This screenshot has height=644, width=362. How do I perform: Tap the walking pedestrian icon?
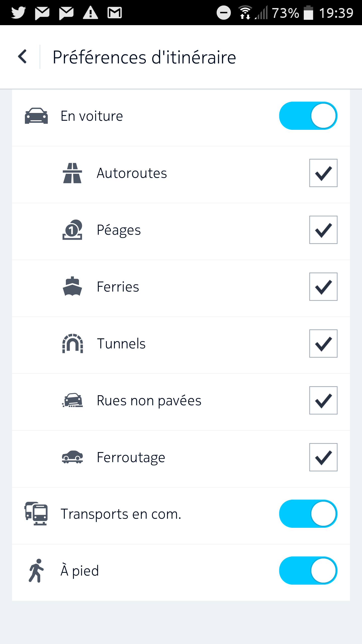point(36,571)
